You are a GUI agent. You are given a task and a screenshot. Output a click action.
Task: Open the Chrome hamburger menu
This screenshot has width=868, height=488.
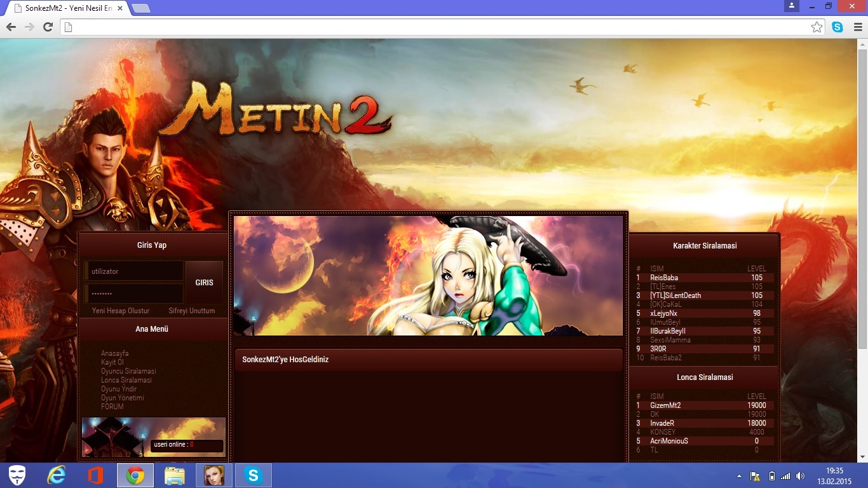point(857,27)
